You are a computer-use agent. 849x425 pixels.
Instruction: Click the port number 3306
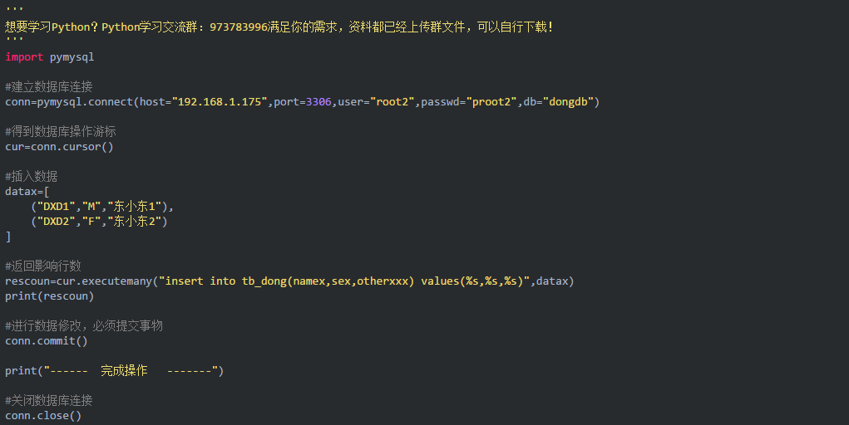(318, 102)
